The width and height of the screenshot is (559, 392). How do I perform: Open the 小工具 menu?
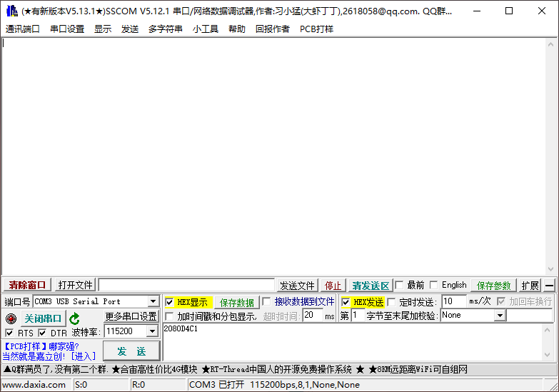pyautogui.click(x=205, y=29)
